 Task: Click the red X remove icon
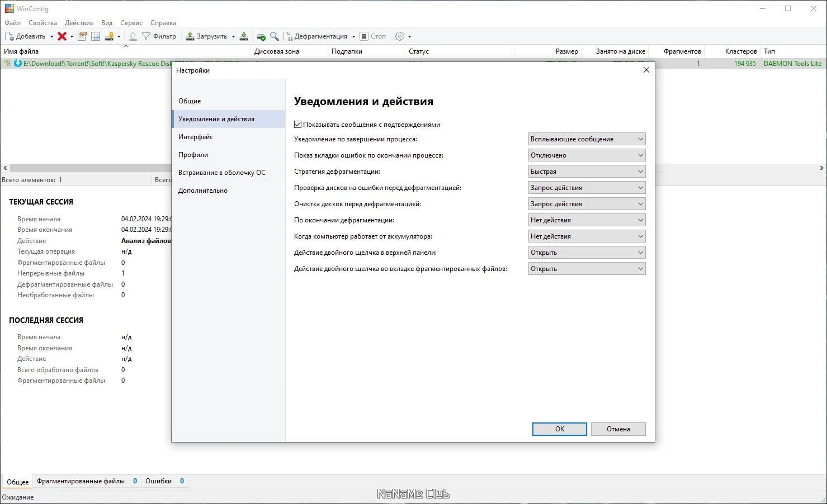click(x=62, y=36)
